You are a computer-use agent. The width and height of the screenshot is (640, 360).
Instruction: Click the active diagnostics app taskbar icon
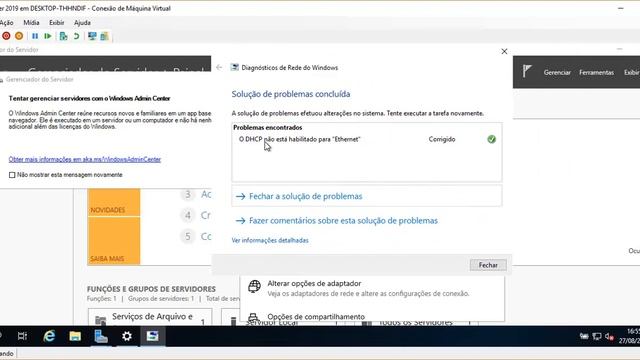click(153, 336)
